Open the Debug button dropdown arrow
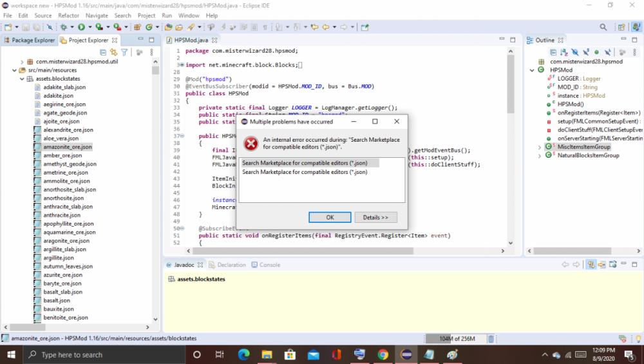 click(x=72, y=27)
